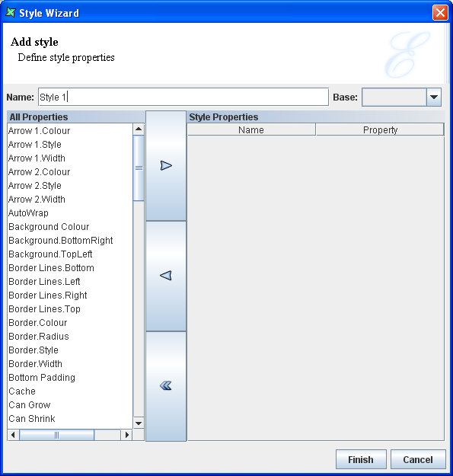Click the list scroll up arrow
The image size is (453, 476).
tap(139, 129)
